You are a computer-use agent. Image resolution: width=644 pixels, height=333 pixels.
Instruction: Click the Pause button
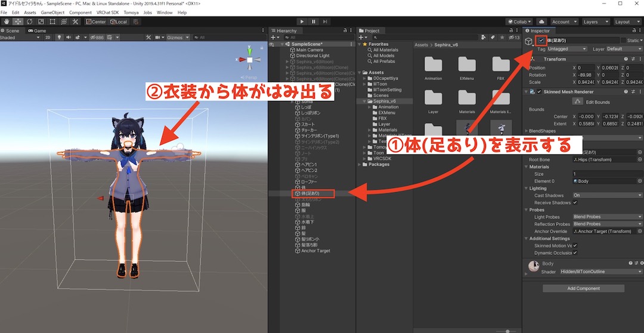(x=314, y=22)
